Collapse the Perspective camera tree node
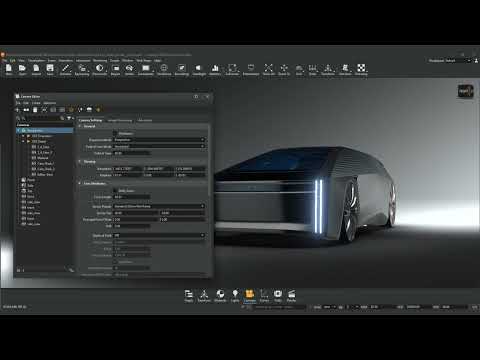This screenshot has height=360, width=480. point(19,131)
